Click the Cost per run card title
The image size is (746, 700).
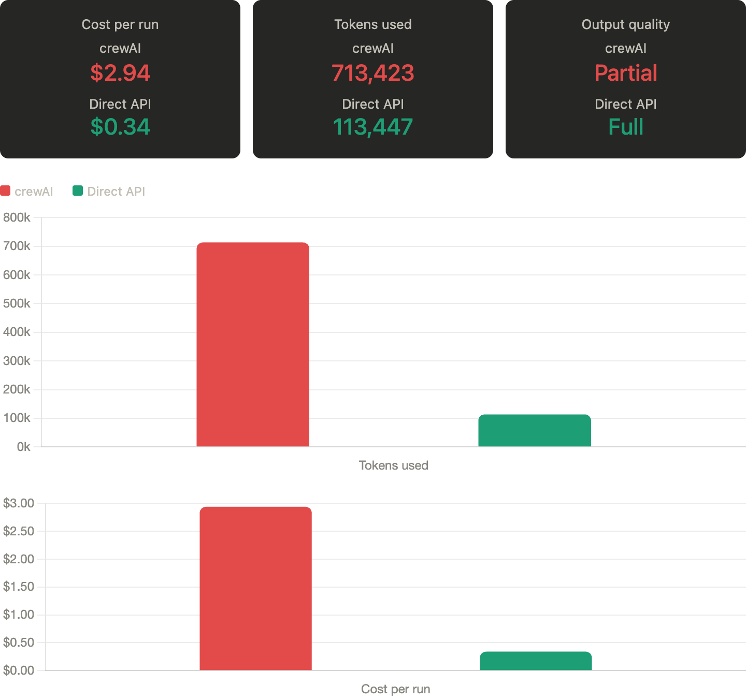click(x=120, y=24)
